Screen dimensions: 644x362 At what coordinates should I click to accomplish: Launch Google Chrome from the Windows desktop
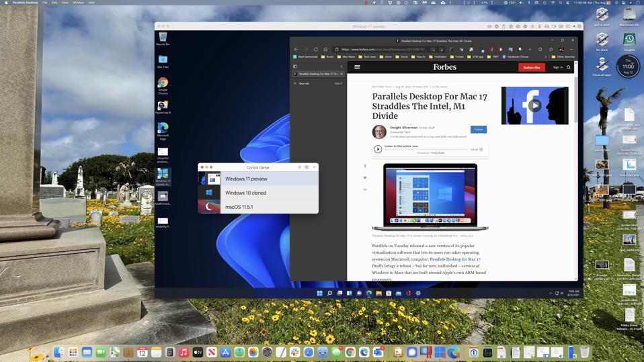(163, 83)
